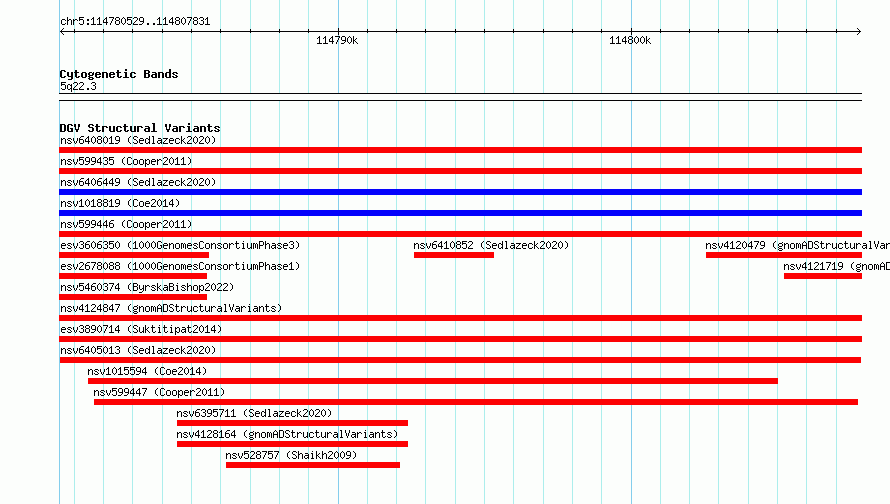Click the nsv6410852 (Sedlazeck2020) label

[x=491, y=245]
